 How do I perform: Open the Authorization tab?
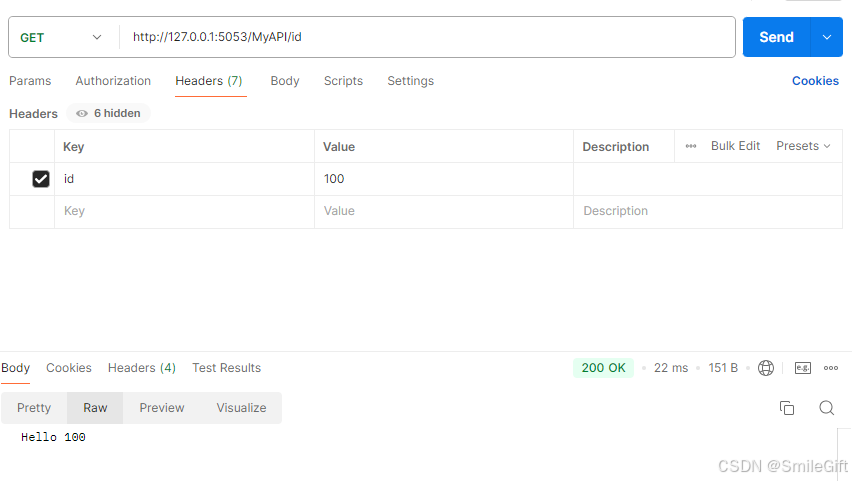click(x=113, y=81)
